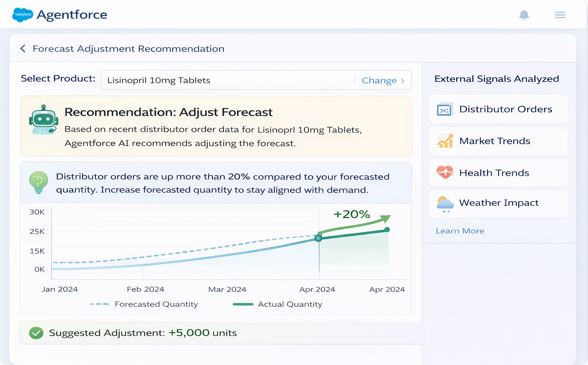This screenshot has height=365, width=588.
Task: Click the Market Trends chart icon
Action: click(x=445, y=141)
